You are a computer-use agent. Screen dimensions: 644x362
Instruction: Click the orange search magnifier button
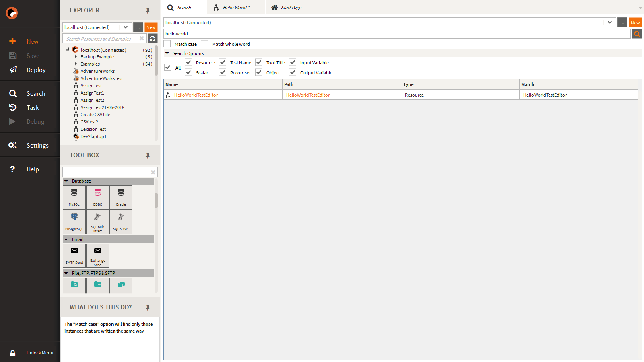click(637, 34)
